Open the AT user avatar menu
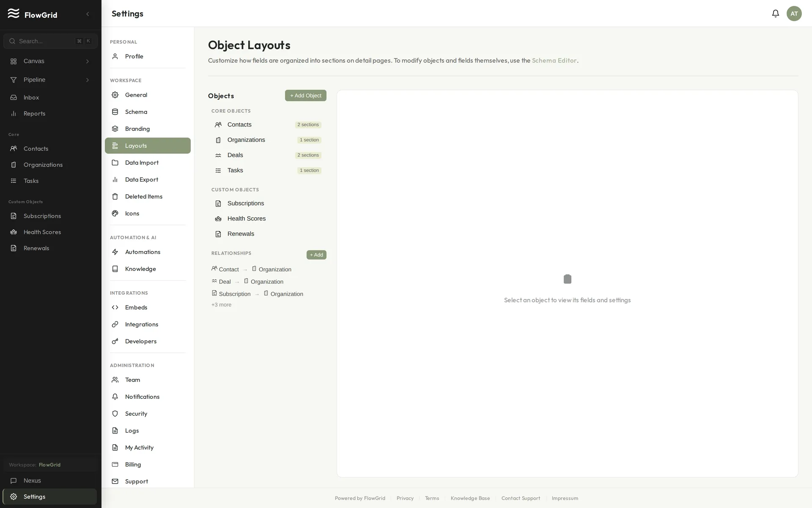The width and height of the screenshot is (812, 508). click(x=794, y=14)
